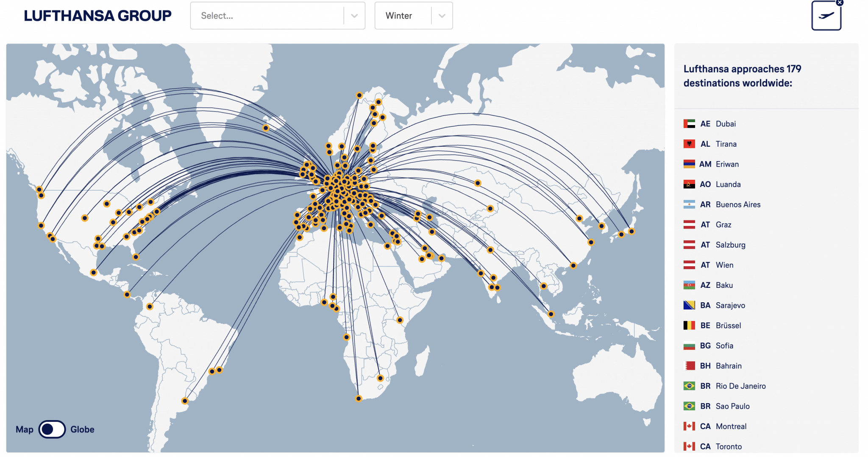Click the airplane icon button

pyautogui.click(x=826, y=16)
